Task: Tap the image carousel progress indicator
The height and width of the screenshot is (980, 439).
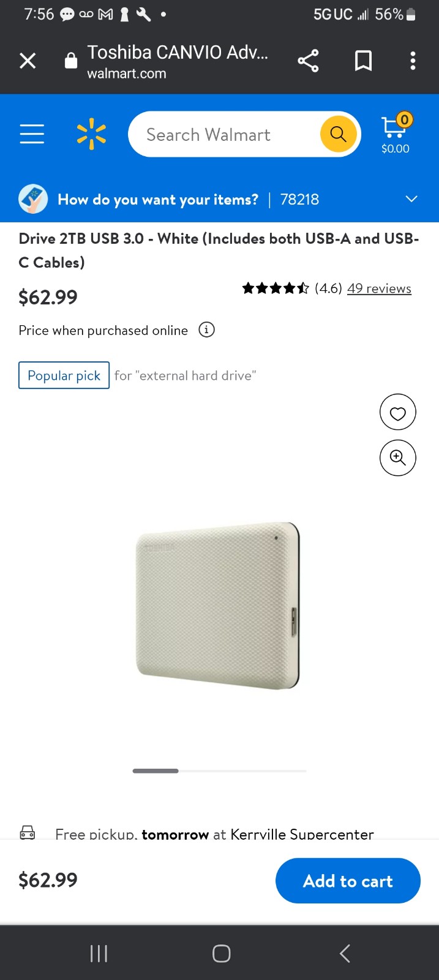Action: 219,771
